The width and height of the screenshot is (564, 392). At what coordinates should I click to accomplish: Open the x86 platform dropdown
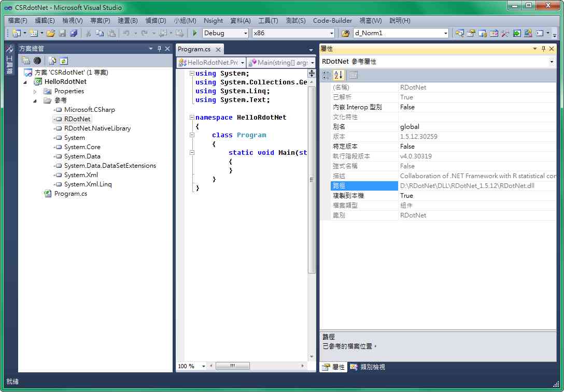(x=331, y=33)
